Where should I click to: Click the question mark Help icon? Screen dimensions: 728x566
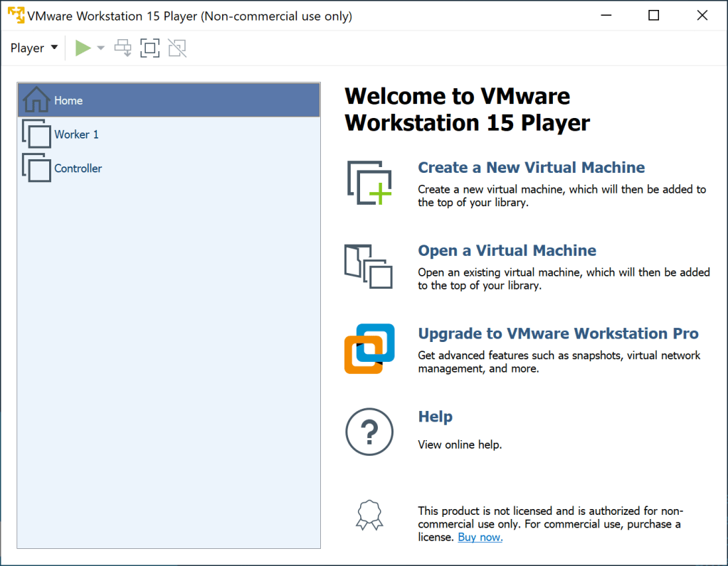[369, 432]
